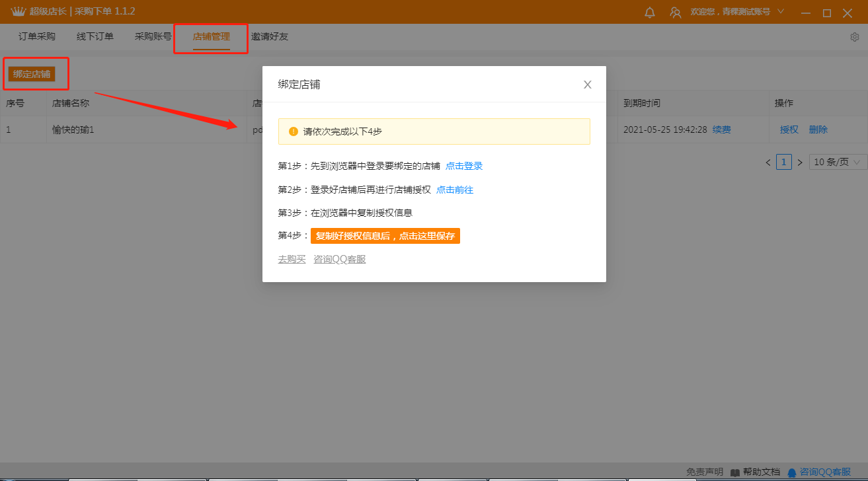Click the crown logo in title bar
This screenshot has height=481, width=868.
click(x=18, y=12)
